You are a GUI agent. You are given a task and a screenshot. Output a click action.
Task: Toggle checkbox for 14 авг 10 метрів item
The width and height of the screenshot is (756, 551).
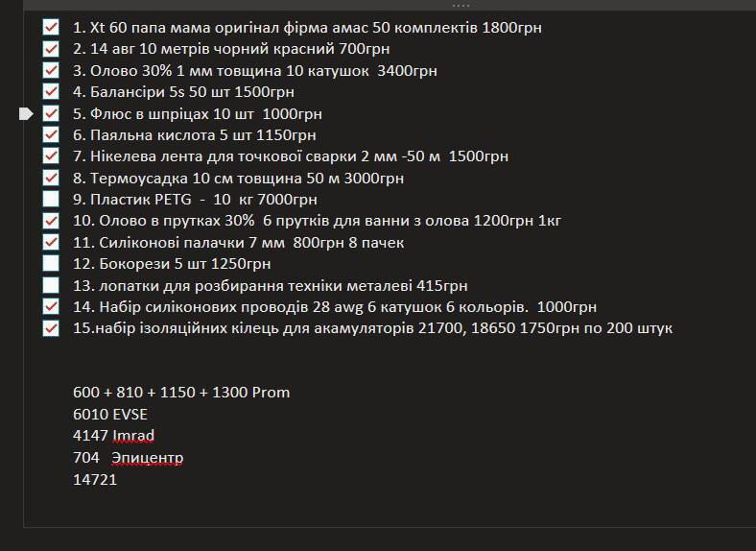[x=51, y=49]
